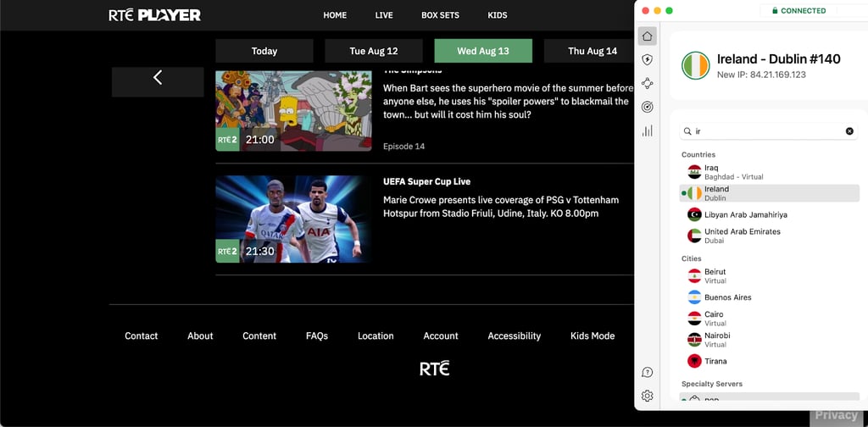Click the Cairo flag icon
The image size is (868, 427).
(x=694, y=319)
